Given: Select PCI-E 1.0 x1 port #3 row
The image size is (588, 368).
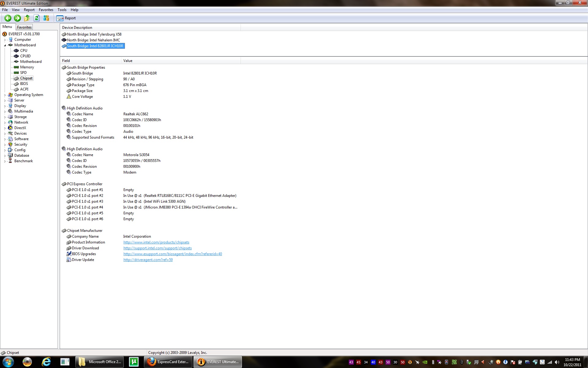Looking at the screenshot, I should tap(150, 201).
